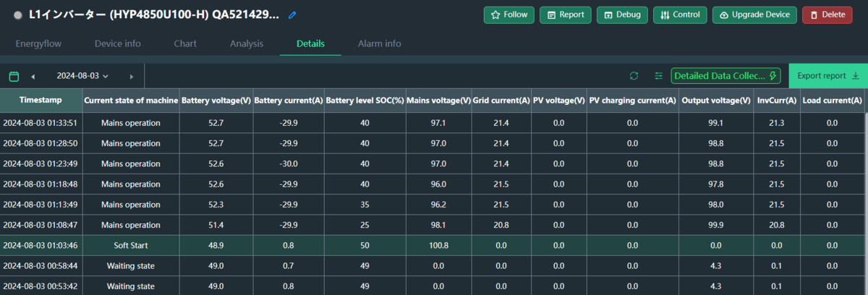Click the Debug button
Screen dimensions: 868x295
pos(622,14)
